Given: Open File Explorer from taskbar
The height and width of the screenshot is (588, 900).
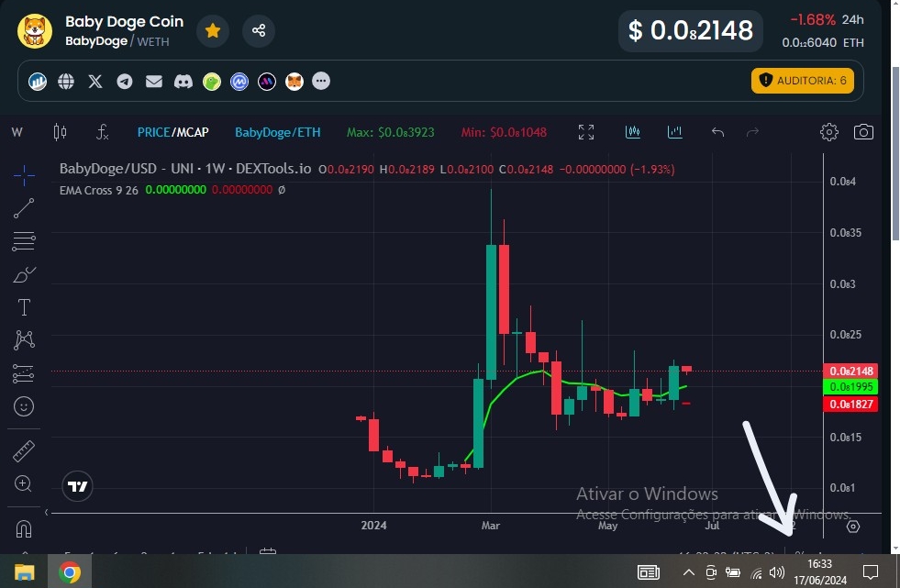Looking at the screenshot, I should (25, 571).
